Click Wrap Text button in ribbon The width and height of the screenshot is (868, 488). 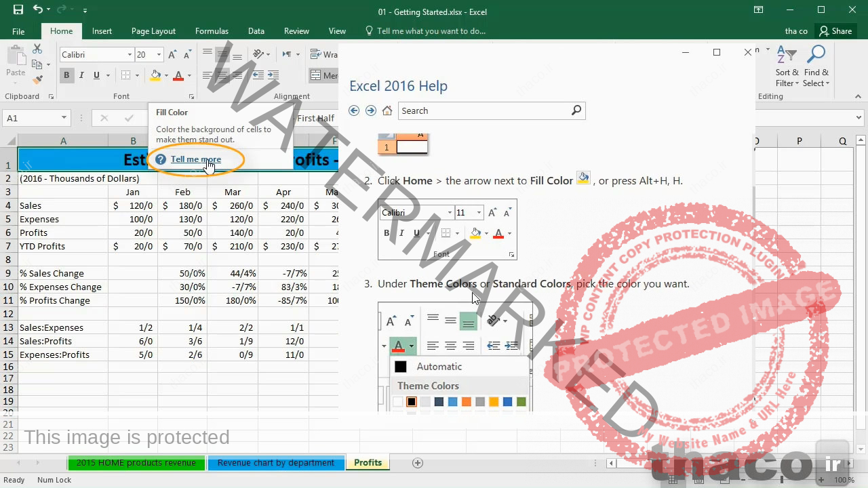[x=324, y=54]
